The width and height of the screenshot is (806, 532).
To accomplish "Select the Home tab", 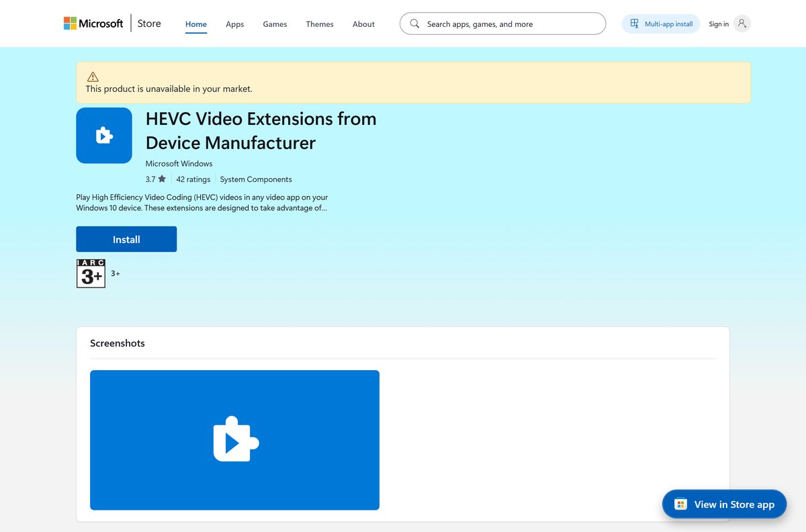I will pyautogui.click(x=196, y=24).
